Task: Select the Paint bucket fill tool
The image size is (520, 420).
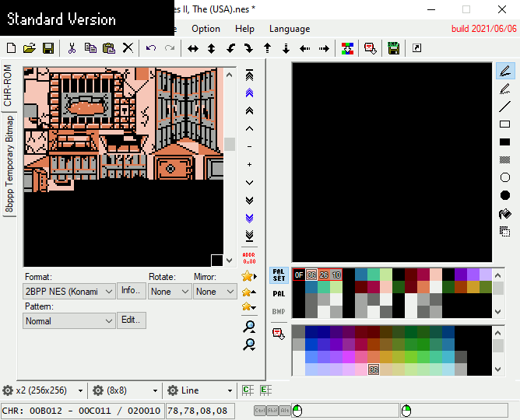Action: (505, 214)
